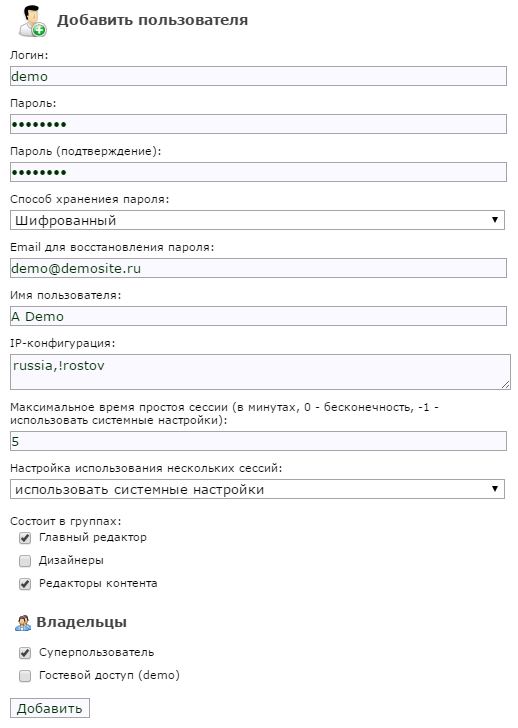Click into the Пароль password field

258,124
